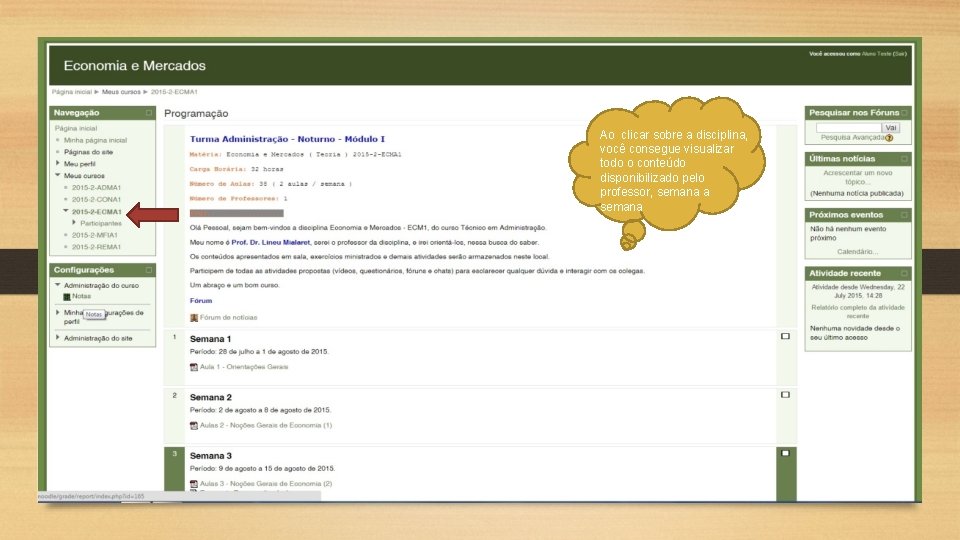
Task: Hide the Próximos eventos block icon
Action: point(904,215)
